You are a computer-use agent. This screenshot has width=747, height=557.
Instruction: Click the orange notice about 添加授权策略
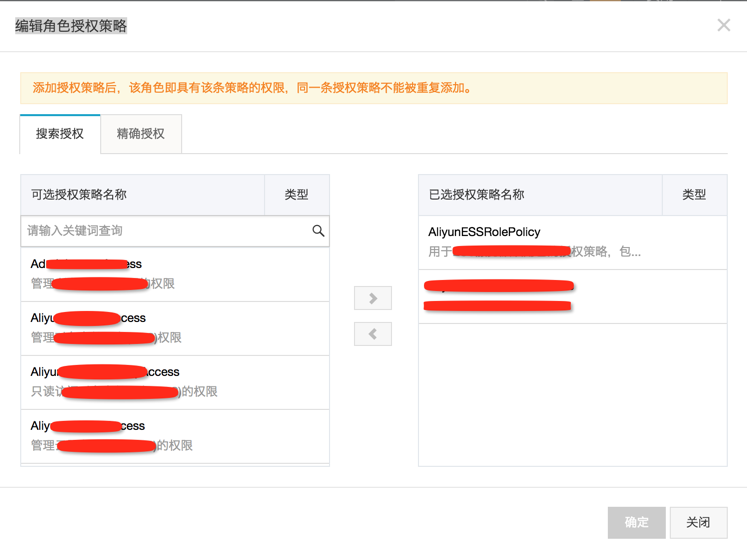click(x=374, y=88)
